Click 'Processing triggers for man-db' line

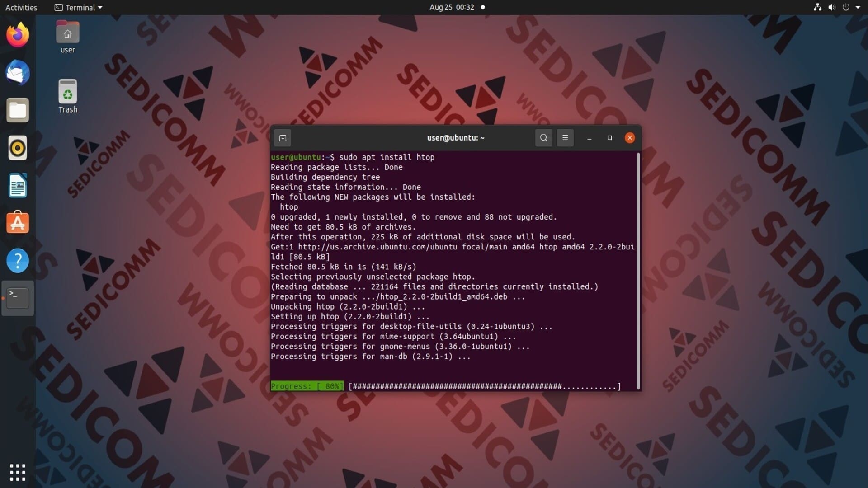(x=370, y=356)
